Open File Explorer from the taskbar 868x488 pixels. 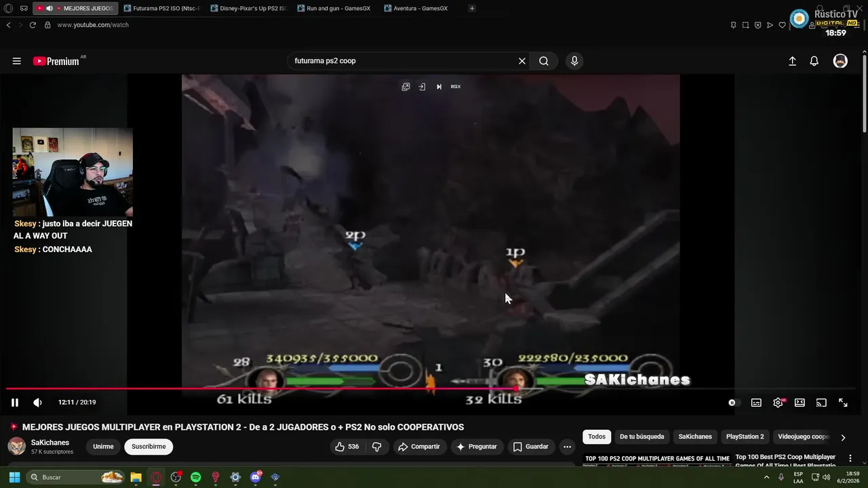136,477
